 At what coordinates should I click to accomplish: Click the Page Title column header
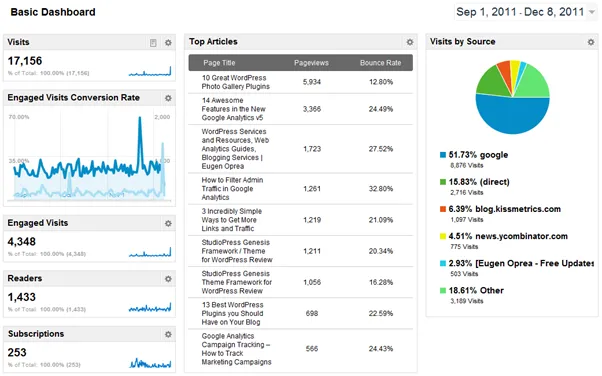point(219,63)
